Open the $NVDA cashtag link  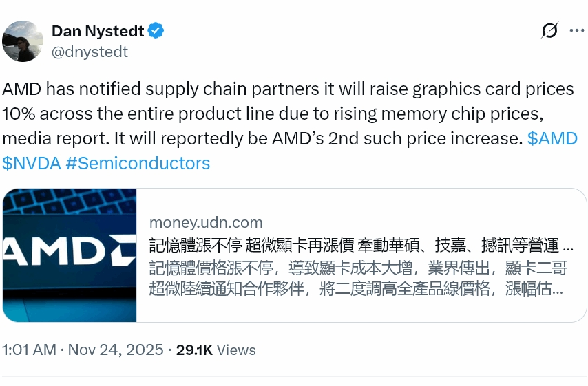tap(30, 163)
